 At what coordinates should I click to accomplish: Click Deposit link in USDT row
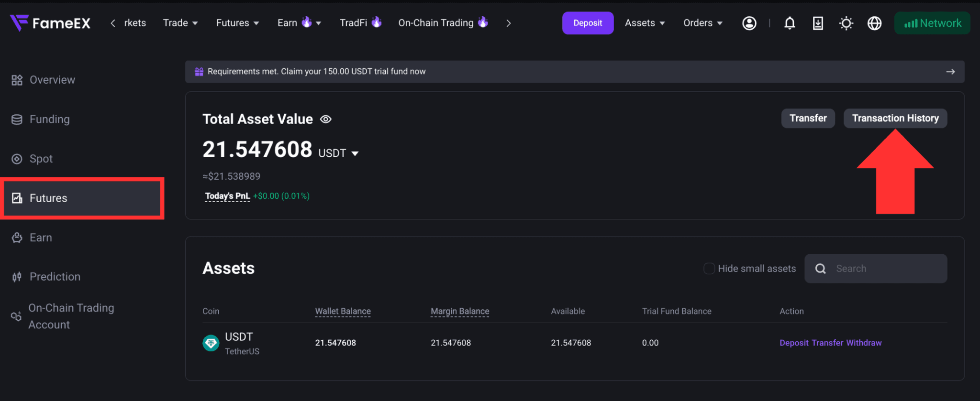(794, 343)
